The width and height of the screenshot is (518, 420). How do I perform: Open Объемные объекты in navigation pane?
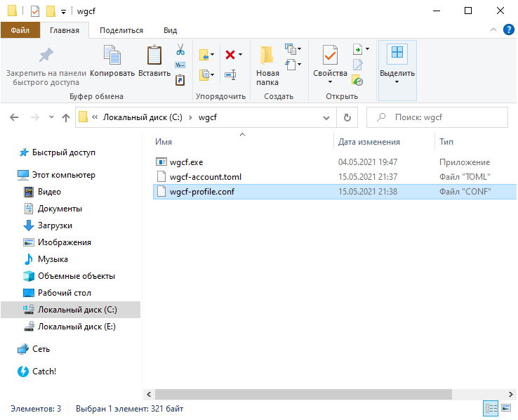77,276
